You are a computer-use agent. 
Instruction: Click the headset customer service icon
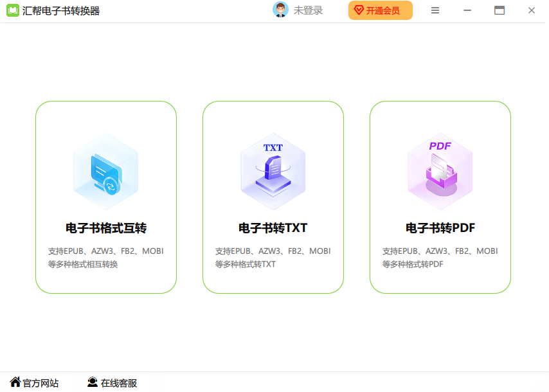(x=93, y=382)
